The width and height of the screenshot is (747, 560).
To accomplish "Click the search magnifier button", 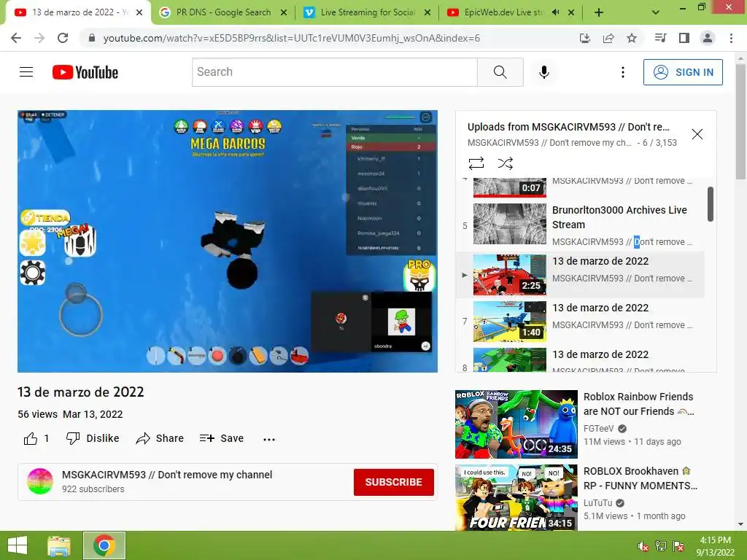I will (500, 72).
